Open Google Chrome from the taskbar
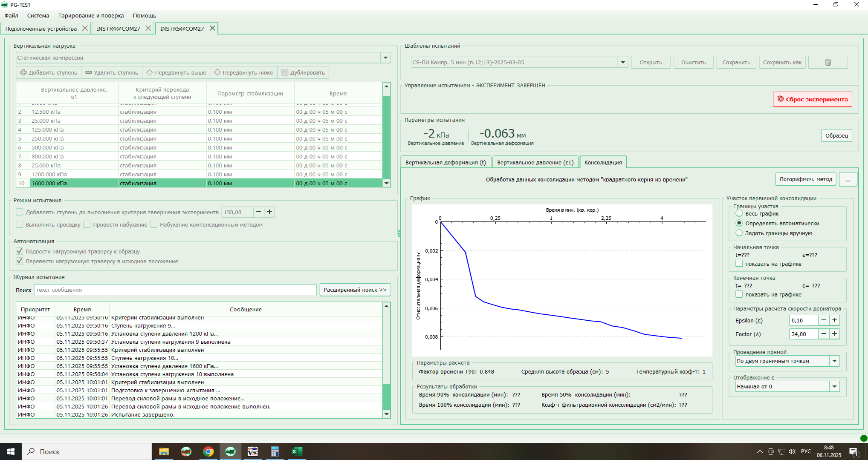868x460 pixels. click(208, 451)
